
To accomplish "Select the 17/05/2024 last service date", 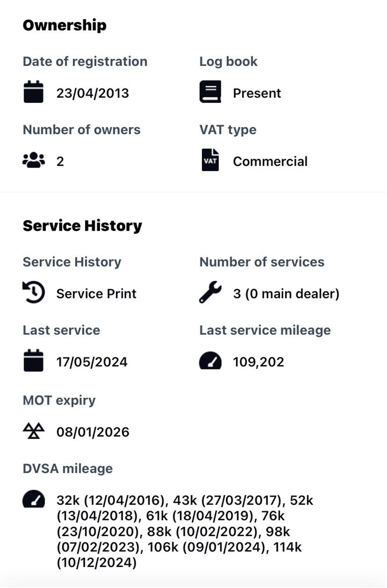I will tap(92, 362).
